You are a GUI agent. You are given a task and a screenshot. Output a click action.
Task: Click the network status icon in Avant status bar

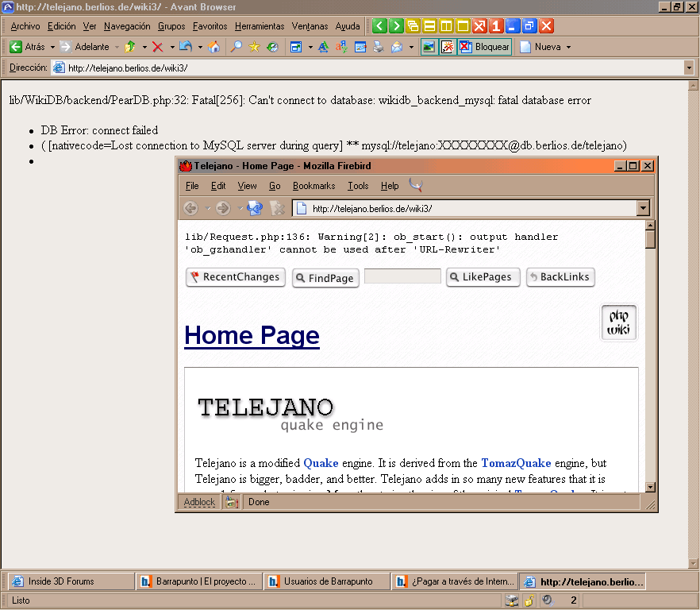(512, 600)
